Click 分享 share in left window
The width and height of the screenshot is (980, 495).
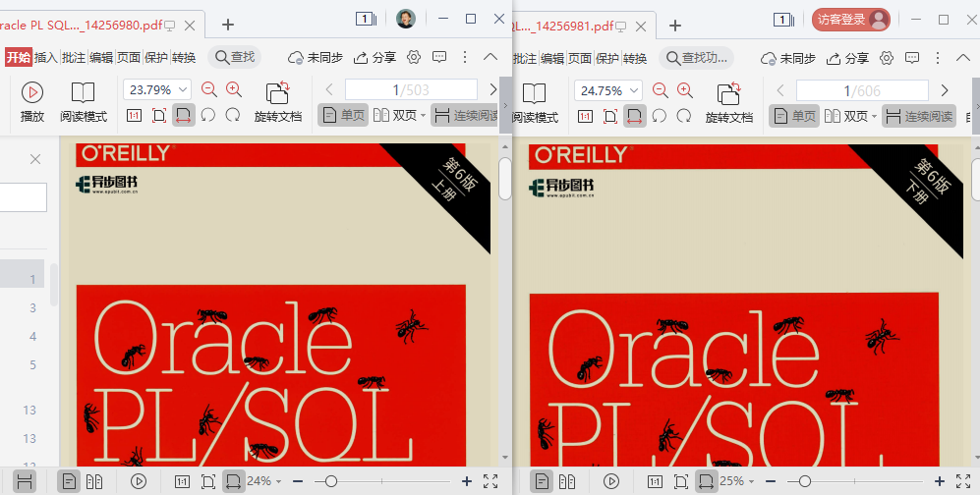point(375,57)
